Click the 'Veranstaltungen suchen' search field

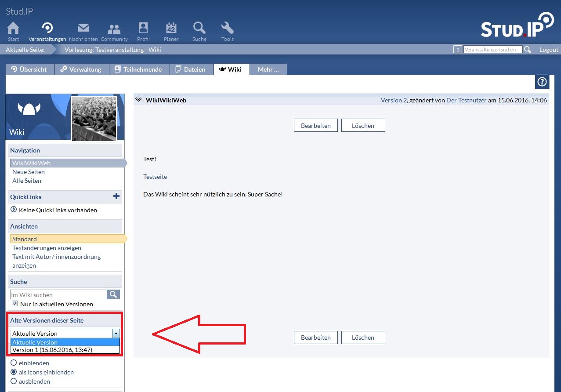click(492, 50)
